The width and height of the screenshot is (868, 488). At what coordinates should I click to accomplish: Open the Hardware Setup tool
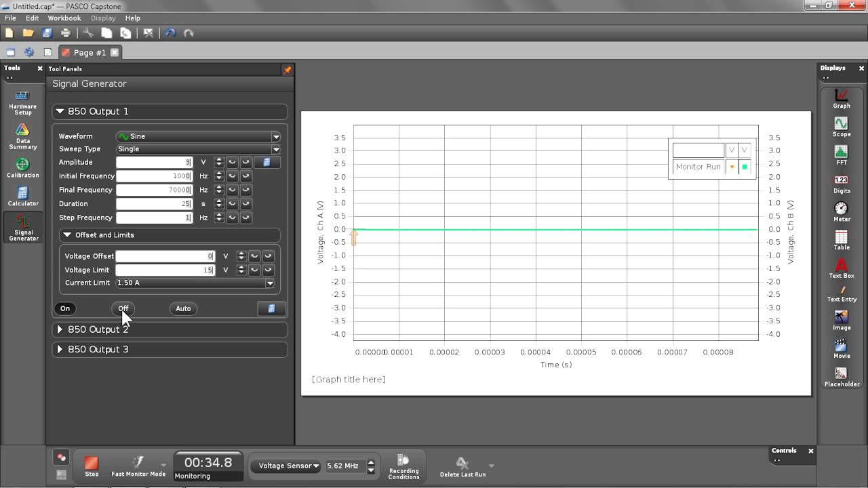pyautogui.click(x=23, y=102)
